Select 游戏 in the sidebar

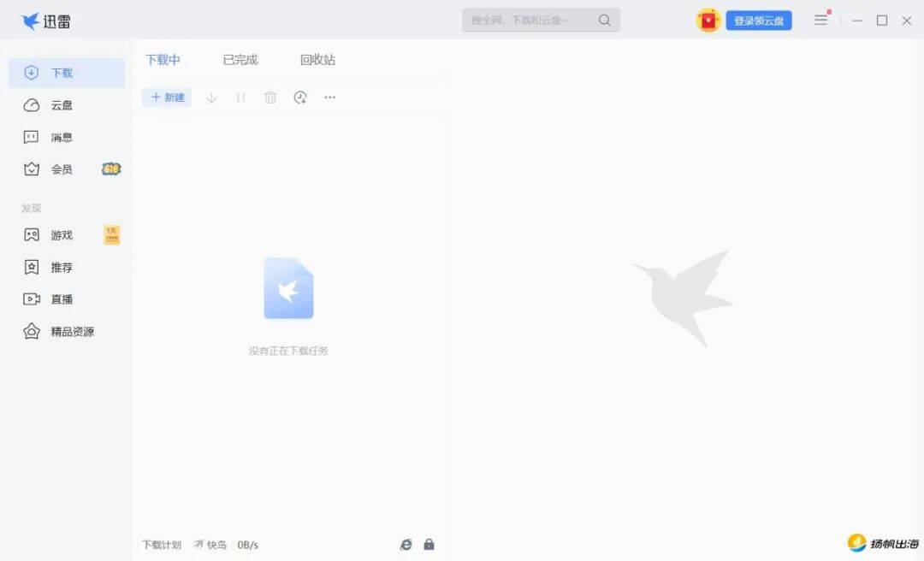pos(62,235)
